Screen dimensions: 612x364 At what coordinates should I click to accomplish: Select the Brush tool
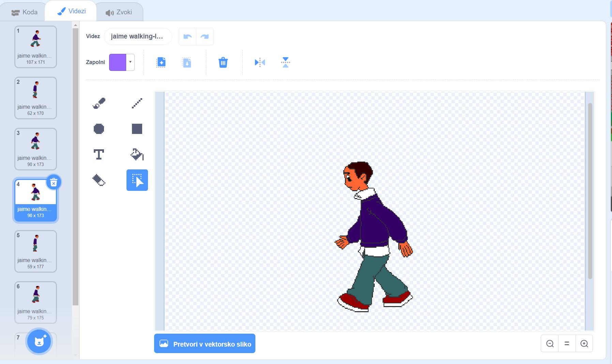tap(99, 103)
